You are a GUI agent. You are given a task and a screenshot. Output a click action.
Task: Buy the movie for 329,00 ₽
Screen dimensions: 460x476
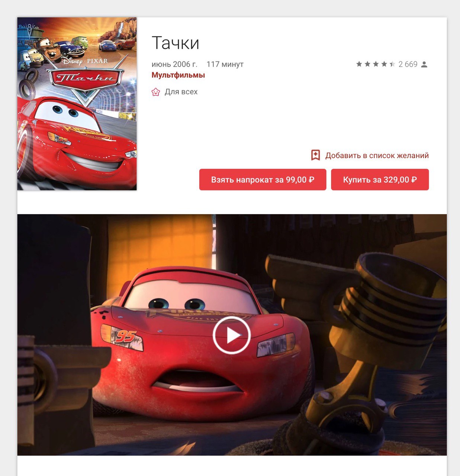click(x=380, y=180)
